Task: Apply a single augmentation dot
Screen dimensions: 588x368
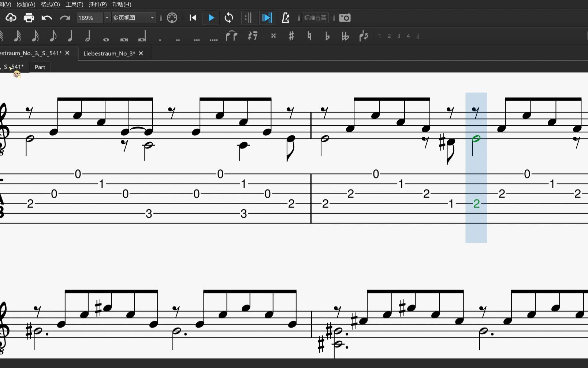Action: [x=160, y=39]
